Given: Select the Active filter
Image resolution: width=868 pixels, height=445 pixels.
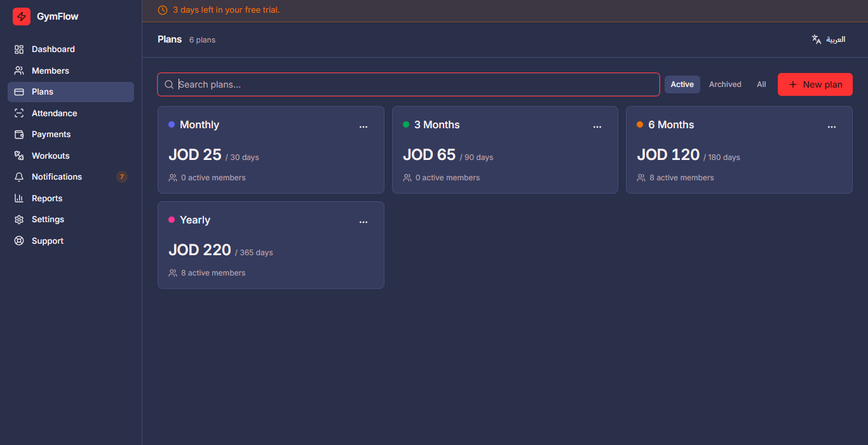Looking at the screenshot, I should (x=682, y=84).
